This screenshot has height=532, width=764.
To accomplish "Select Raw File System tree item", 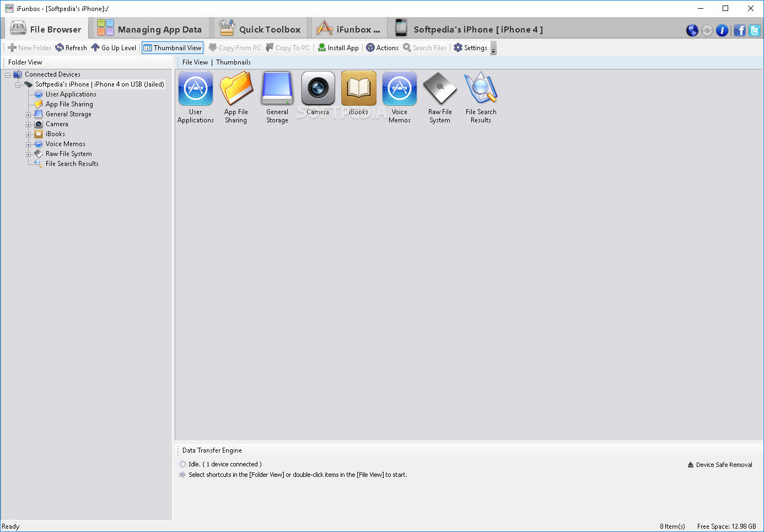I will coord(68,154).
